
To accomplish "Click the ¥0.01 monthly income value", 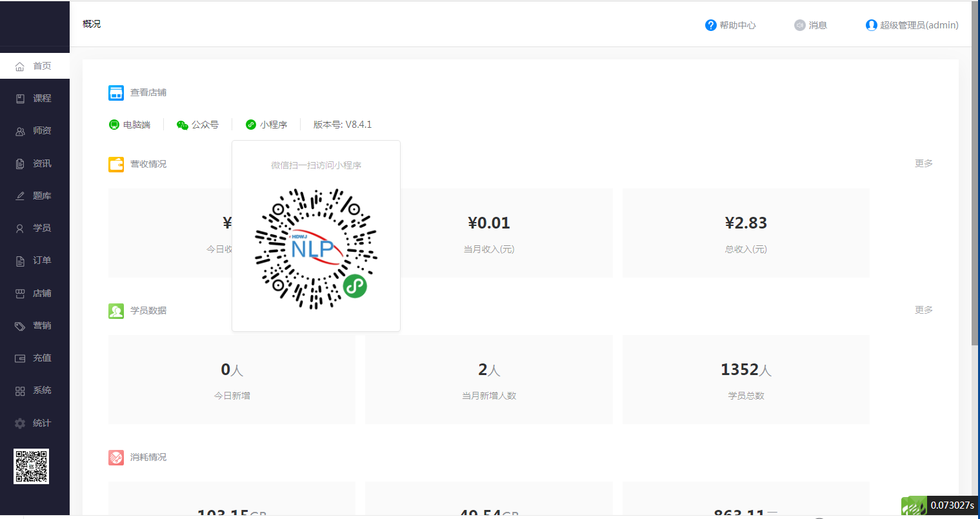I will (489, 223).
